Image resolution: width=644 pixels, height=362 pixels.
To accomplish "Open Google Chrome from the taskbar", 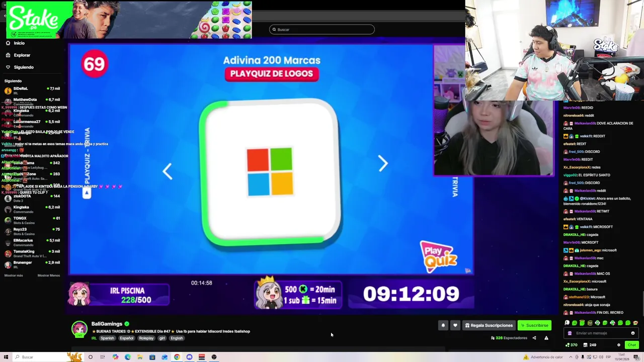I will click(177, 357).
